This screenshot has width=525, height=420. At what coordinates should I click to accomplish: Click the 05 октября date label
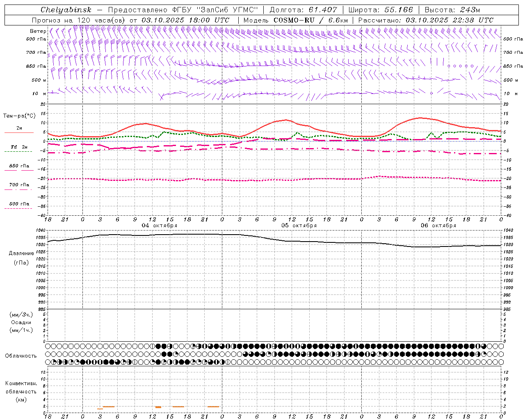point(299,226)
